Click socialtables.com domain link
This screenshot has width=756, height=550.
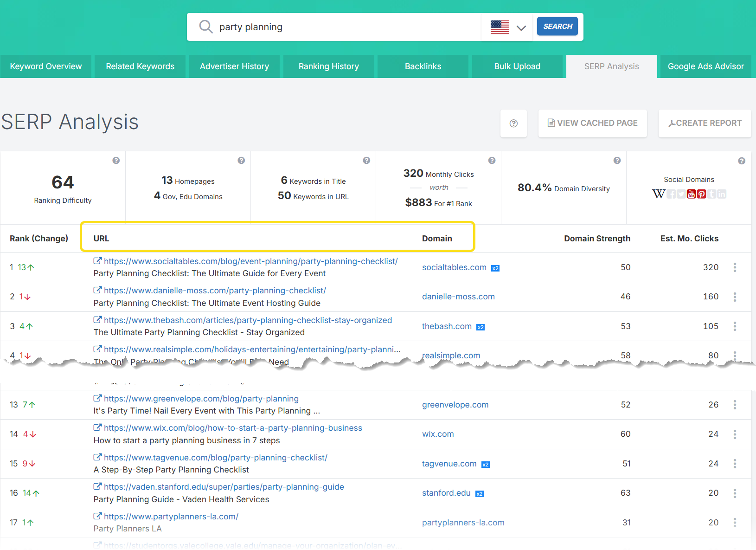(x=454, y=267)
